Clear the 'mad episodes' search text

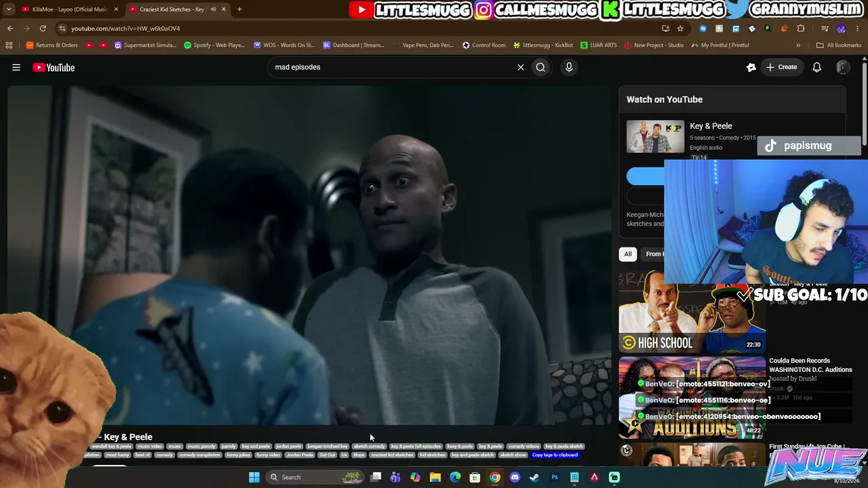(x=521, y=67)
